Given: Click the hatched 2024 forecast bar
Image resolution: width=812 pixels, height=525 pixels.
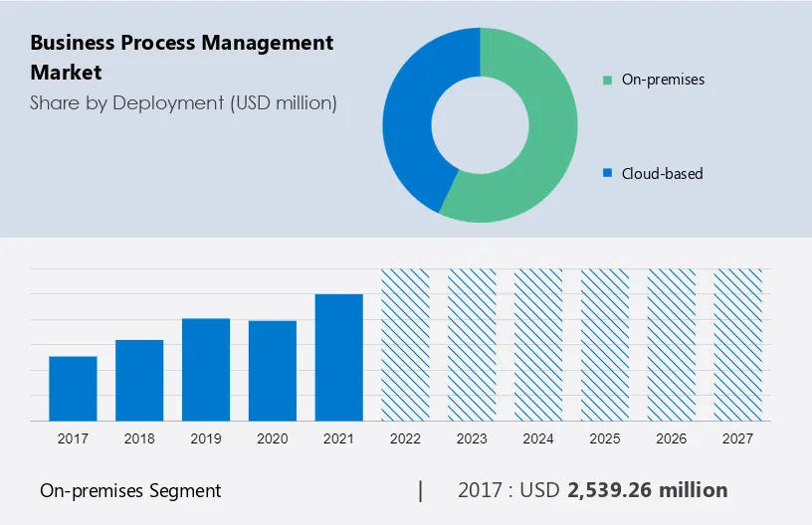Looking at the screenshot, I should tap(538, 345).
